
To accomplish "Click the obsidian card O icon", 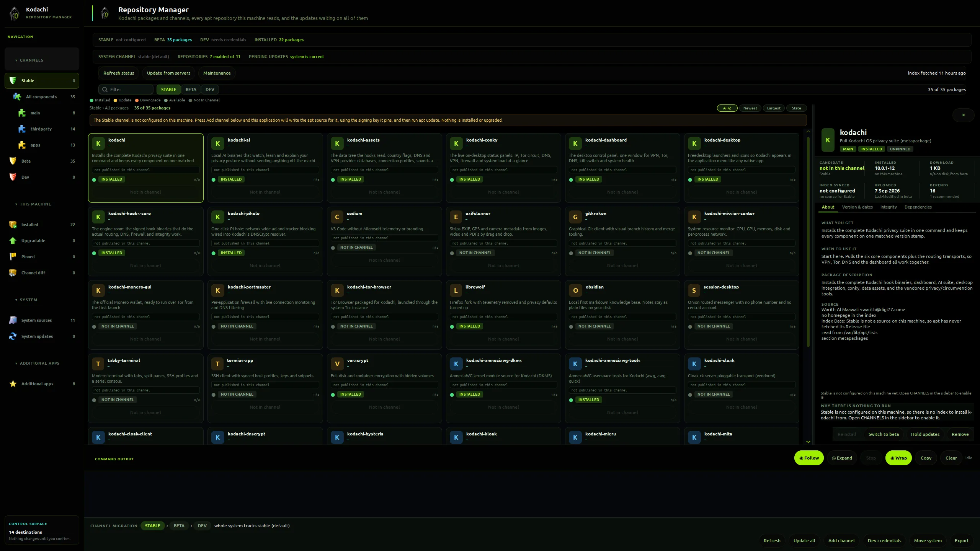I will point(575,290).
